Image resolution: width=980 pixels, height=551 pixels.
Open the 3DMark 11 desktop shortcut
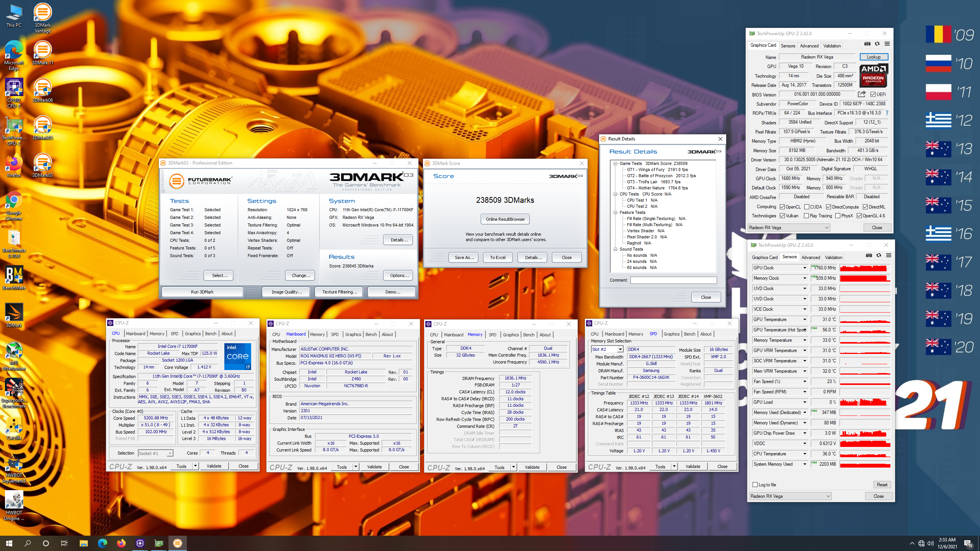tap(42, 53)
